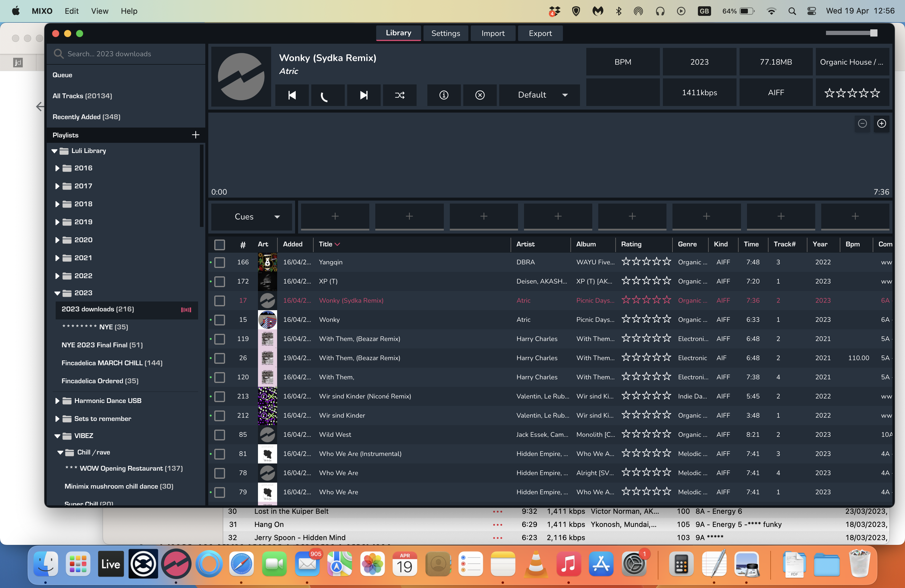Open the Export tab
The width and height of the screenshot is (905, 588).
pos(540,34)
